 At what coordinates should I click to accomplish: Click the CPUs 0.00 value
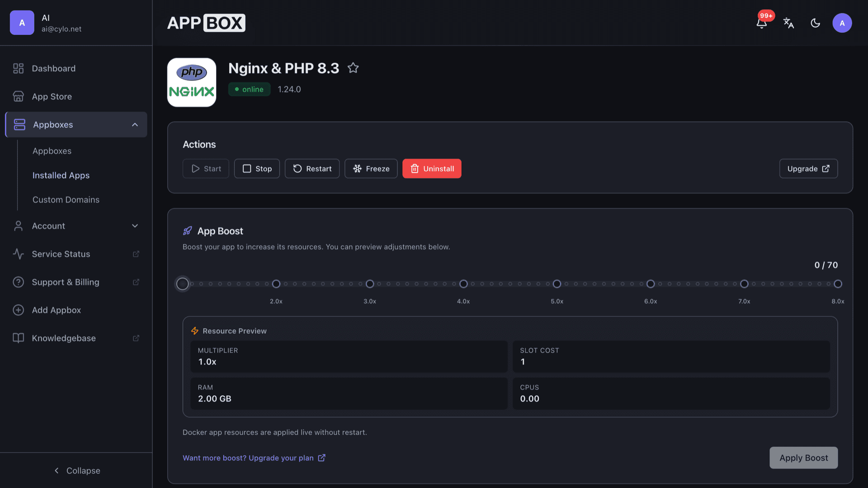click(530, 398)
